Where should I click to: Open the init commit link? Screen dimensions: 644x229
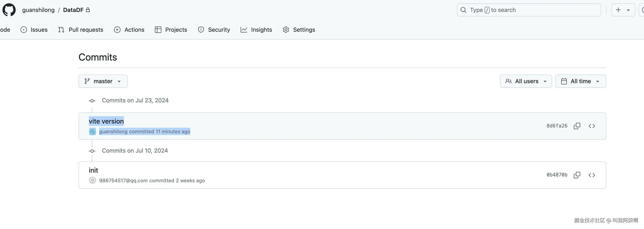93,170
